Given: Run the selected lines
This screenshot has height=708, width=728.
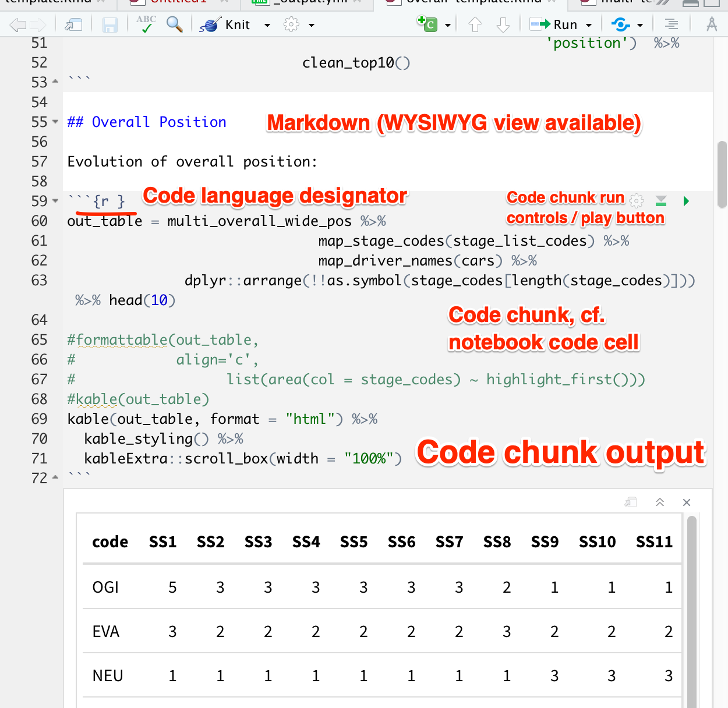Looking at the screenshot, I should 553,24.
